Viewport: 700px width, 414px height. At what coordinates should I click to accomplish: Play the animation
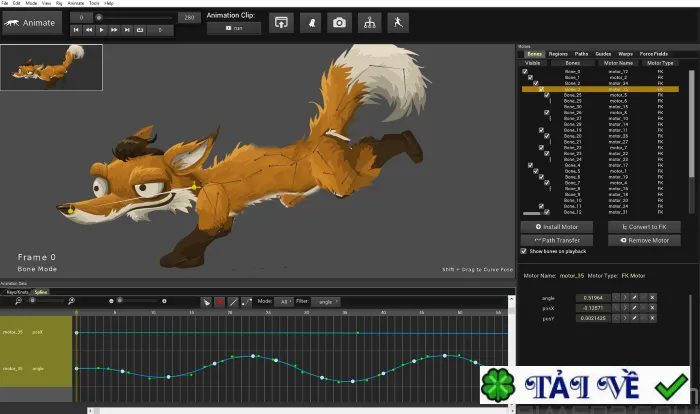(101, 30)
